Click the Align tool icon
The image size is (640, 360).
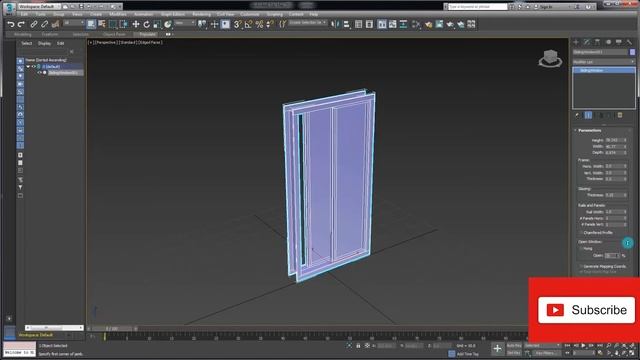[346, 24]
